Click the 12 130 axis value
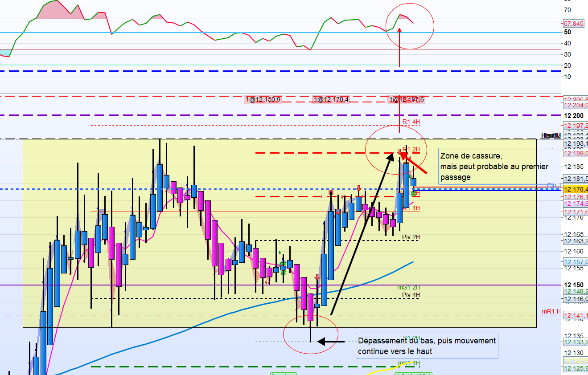Image resolution: width=588 pixels, height=375 pixels. click(x=574, y=353)
